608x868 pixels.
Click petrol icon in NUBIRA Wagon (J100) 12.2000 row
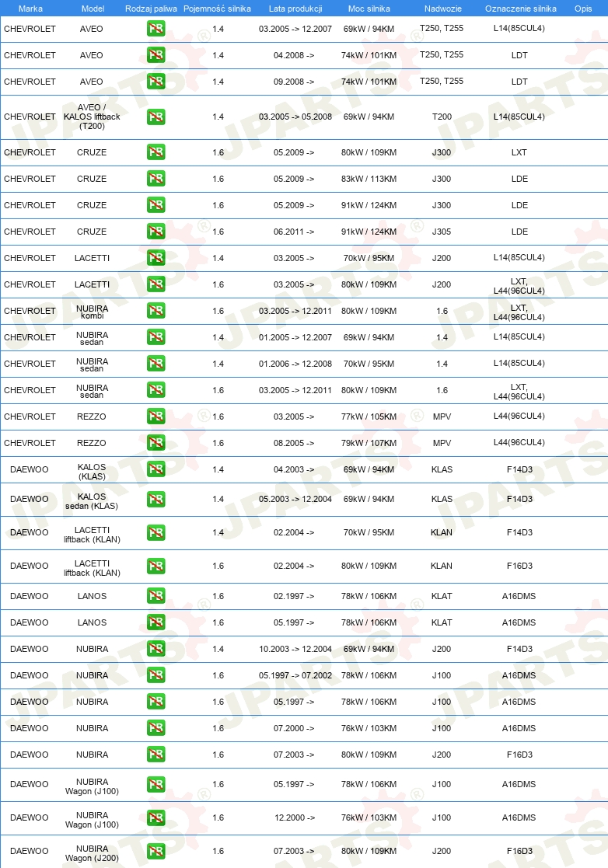[x=156, y=817]
